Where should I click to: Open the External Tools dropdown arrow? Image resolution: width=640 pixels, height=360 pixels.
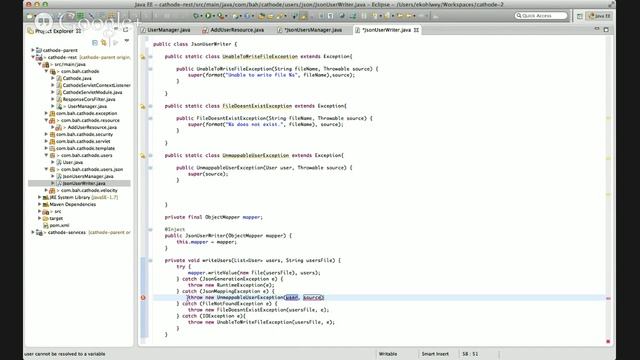227,16
